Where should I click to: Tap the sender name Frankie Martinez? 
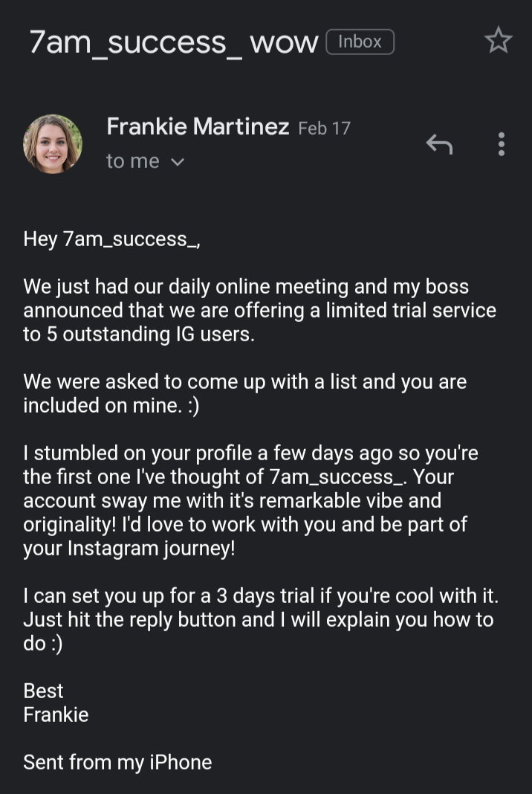198,126
